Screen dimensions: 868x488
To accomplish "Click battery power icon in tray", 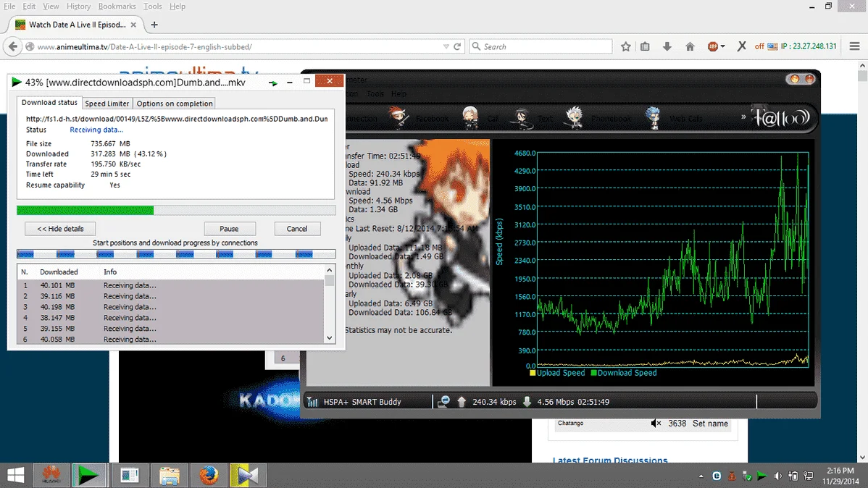I will pyautogui.click(x=793, y=476).
